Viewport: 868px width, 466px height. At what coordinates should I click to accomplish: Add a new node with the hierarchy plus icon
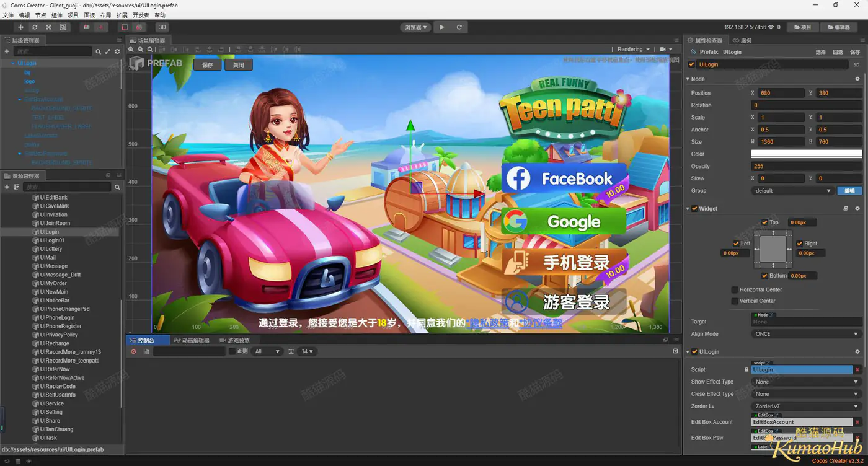[7, 51]
